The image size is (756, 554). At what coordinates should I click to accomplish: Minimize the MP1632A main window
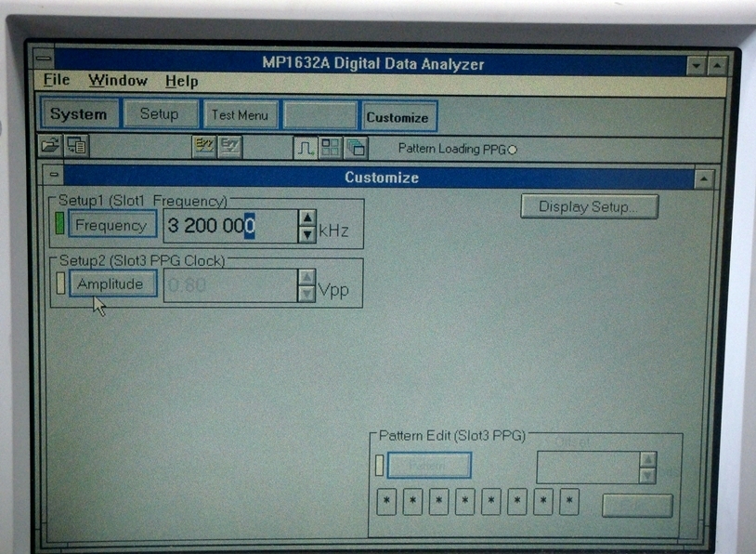tap(697, 66)
